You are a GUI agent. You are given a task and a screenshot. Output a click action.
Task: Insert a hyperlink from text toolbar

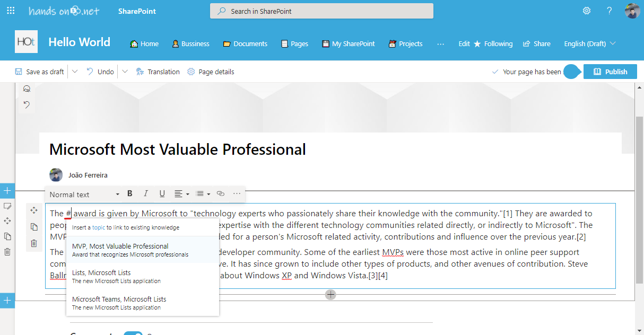pyautogui.click(x=221, y=194)
